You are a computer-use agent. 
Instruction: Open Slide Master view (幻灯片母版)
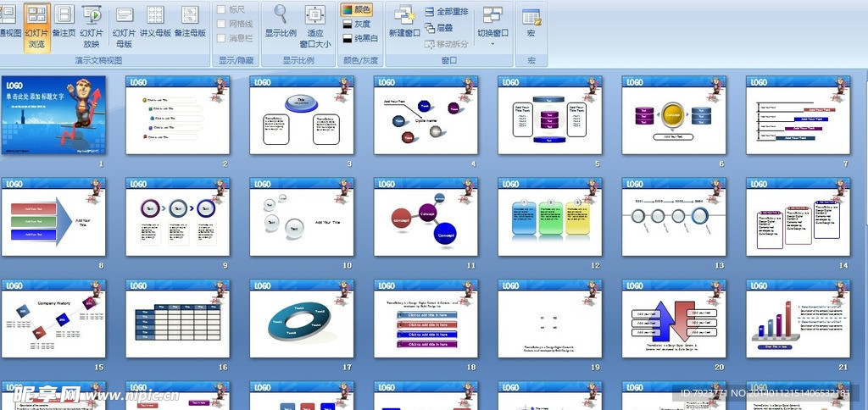125,28
